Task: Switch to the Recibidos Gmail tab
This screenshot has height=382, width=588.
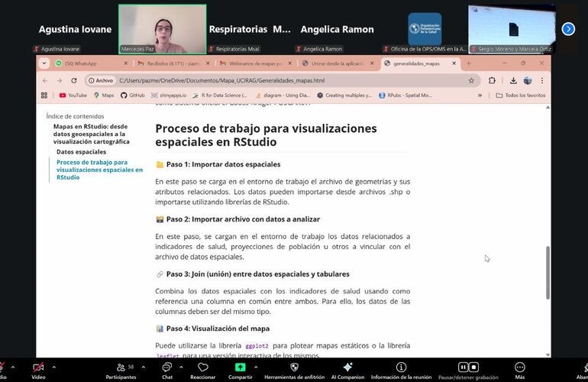Action: click(x=174, y=63)
